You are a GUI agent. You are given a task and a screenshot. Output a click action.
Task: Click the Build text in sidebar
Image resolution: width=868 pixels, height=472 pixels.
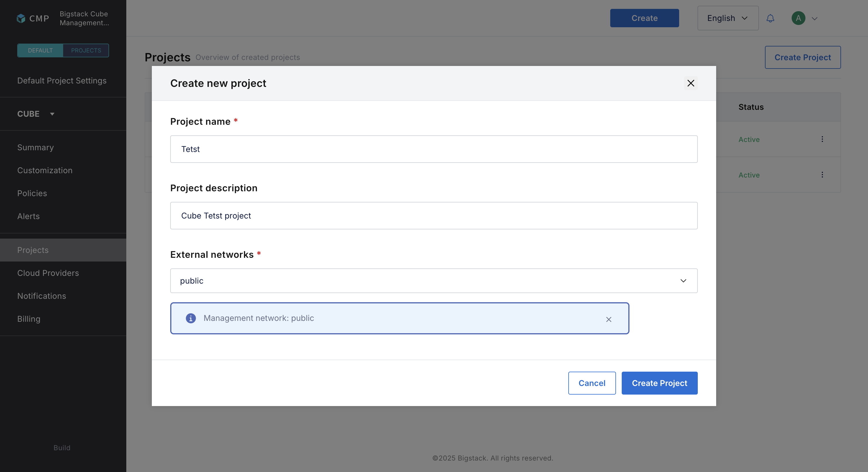[62, 448]
